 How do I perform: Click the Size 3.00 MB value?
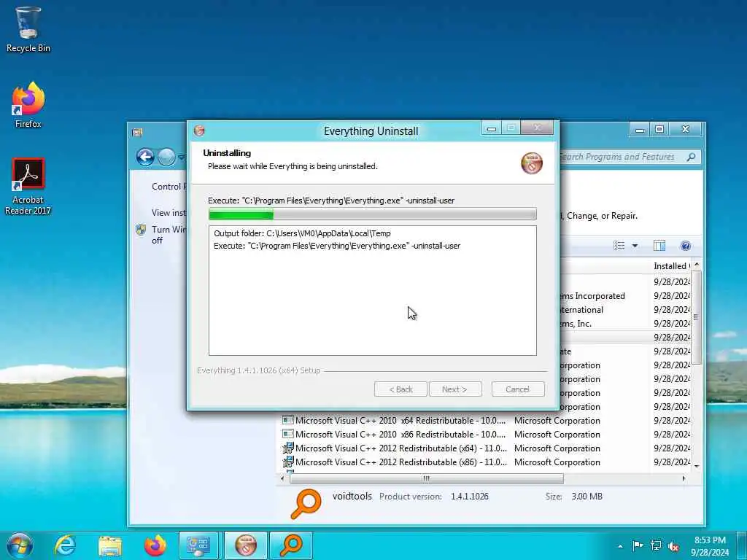tap(587, 496)
